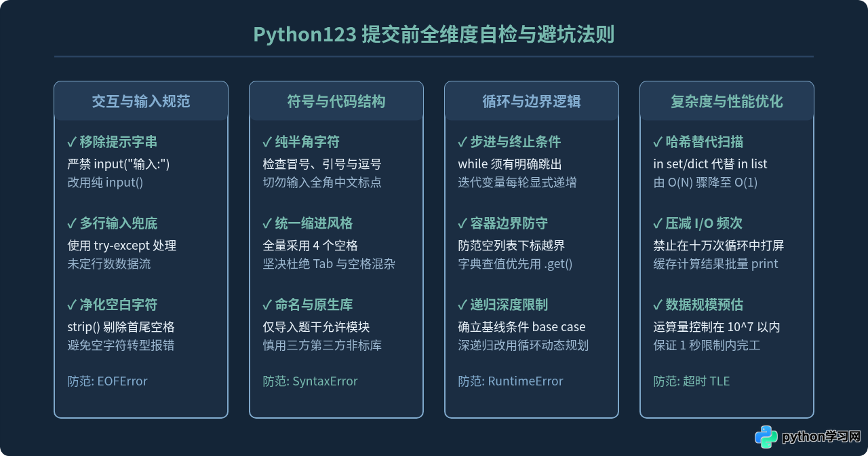Select the 循环与边界逻辑 card header

pos(532,101)
